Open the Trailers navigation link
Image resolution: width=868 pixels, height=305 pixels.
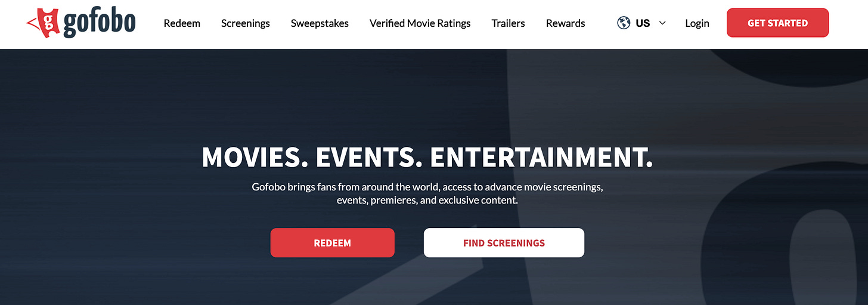pos(508,23)
